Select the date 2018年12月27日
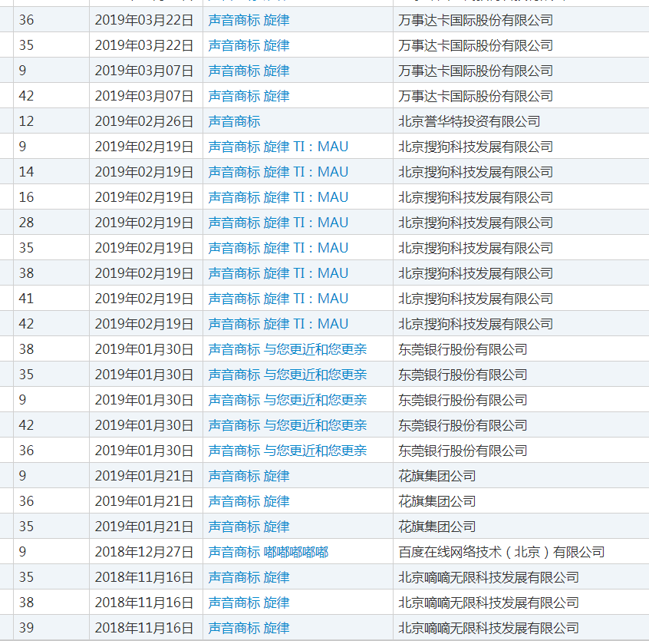This screenshot has width=649, height=644. tap(144, 552)
